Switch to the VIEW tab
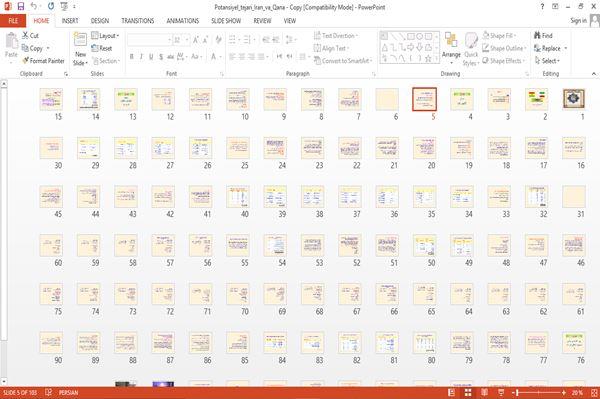The width and height of the screenshot is (600, 399). pyautogui.click(x=290, y=21)
